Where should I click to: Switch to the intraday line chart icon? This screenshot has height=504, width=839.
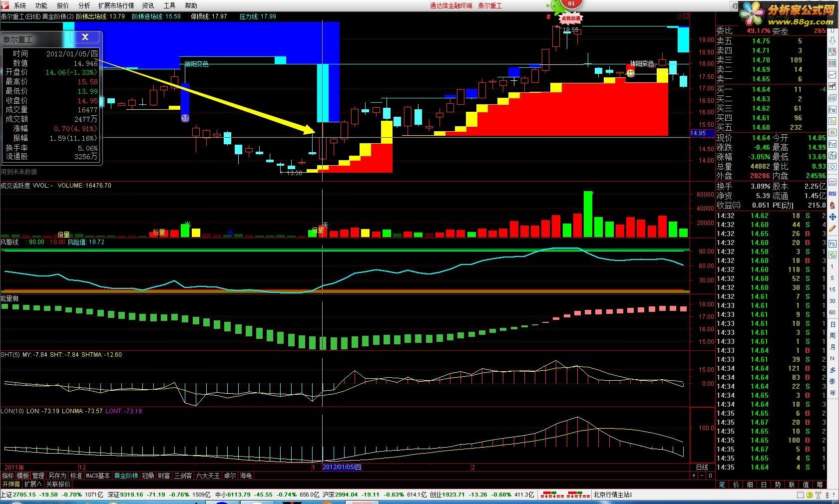tap(833, 74)
